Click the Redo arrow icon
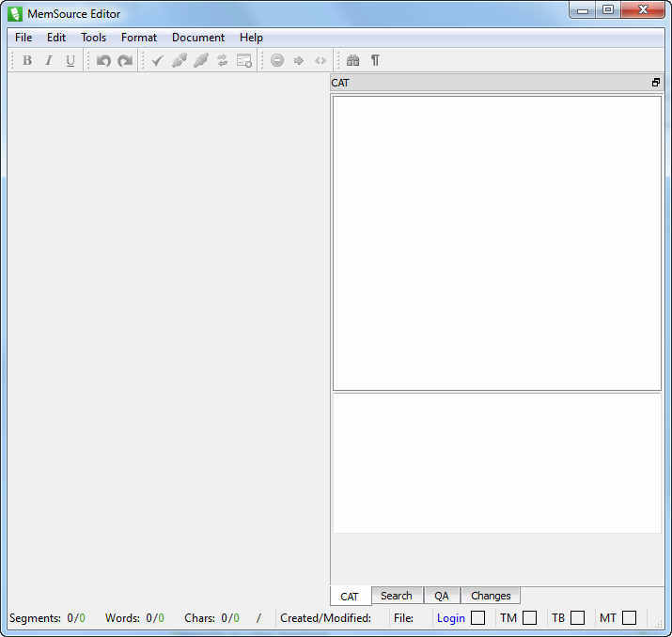672x637 pixels. 125,60
